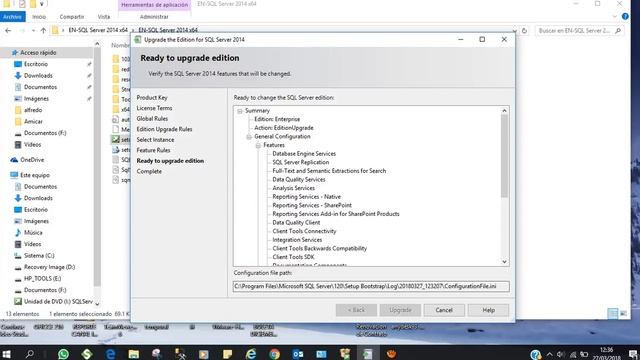Viewport: 640px width, 360px height.
Task: Click 'Product Key' step in wizard list
Action: (x=152, y=98)
